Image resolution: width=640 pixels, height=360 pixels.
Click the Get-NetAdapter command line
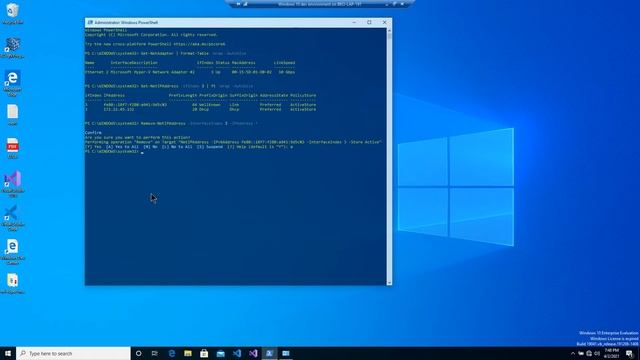pos(166,53)
